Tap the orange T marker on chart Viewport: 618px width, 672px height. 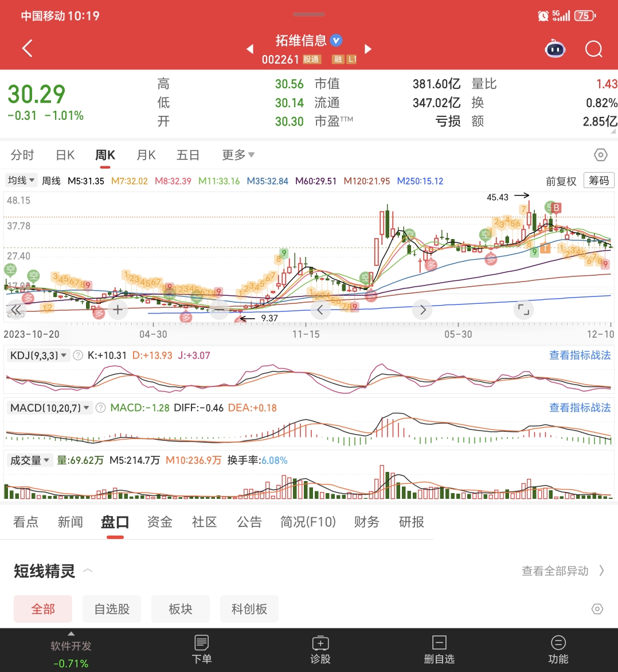(x=545, y=248)
